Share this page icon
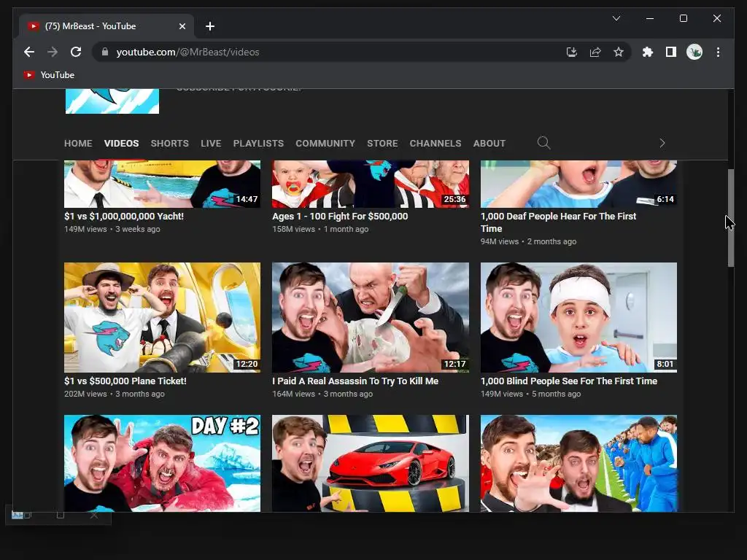This screenshot has width=747, height=560. pos(595,52)
